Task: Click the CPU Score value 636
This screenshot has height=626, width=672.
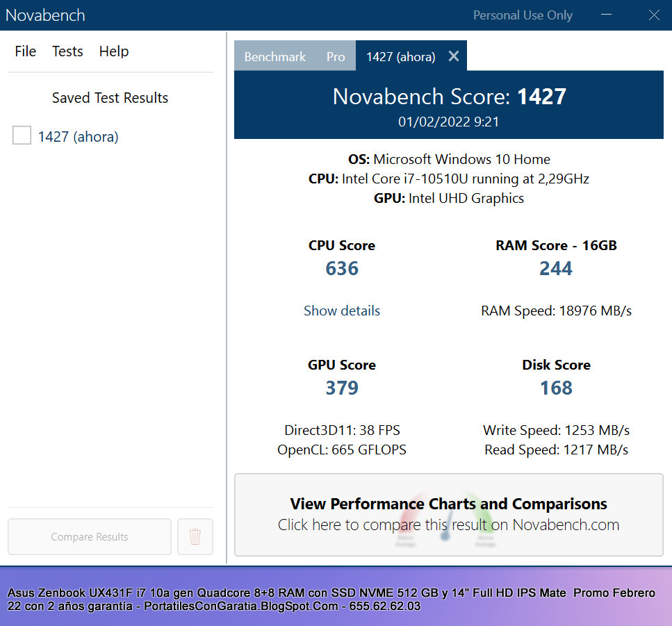Action: [342, 269]
